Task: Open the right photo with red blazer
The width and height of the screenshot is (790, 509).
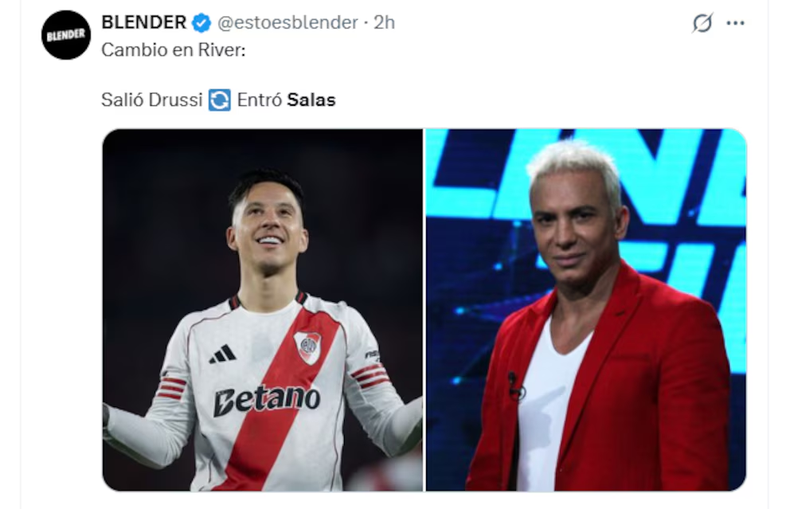Action: tap(586, 310)
